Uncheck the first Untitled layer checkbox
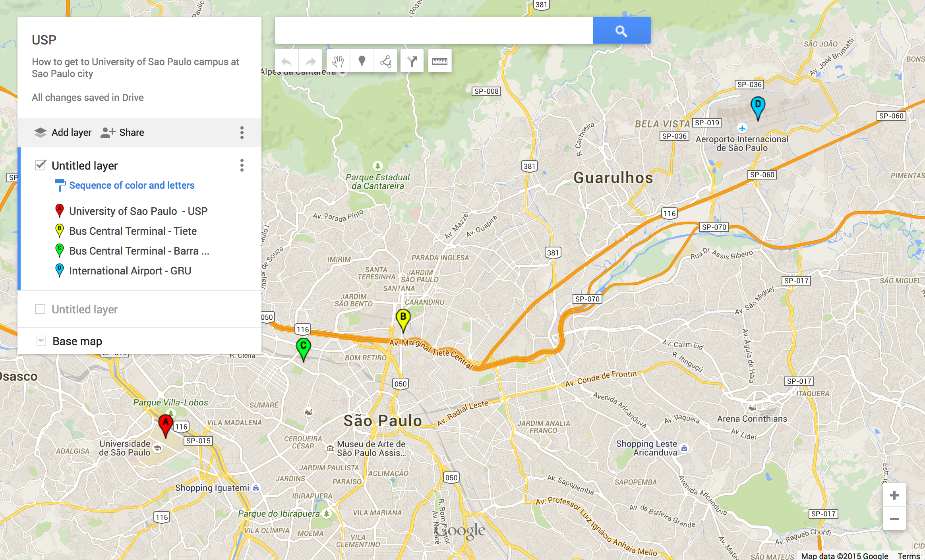Image resolution: width=925 pixels, height=560 pixels. (40, 165)
